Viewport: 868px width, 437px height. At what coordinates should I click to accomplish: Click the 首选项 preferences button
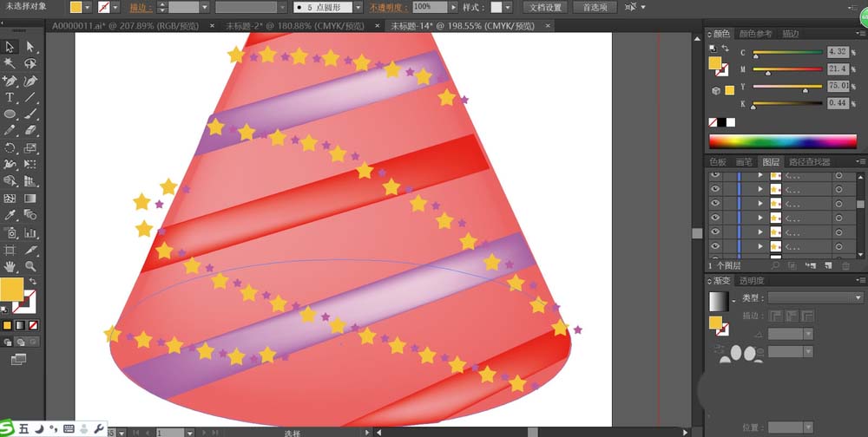point(595,7)
